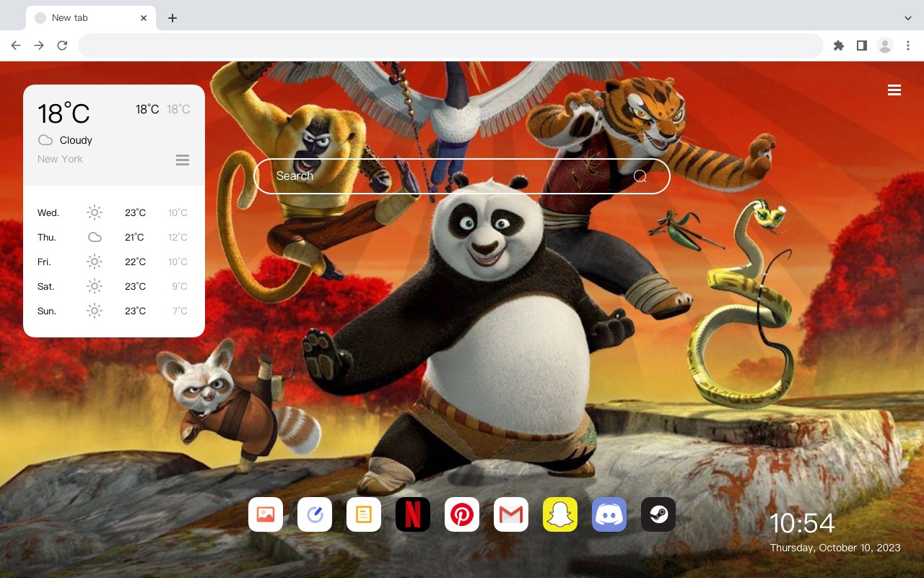Click the Cloudy weather condition

tap(76, 140)
